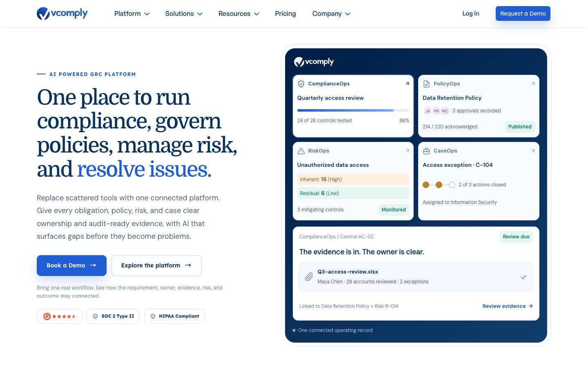Click the Q3-access-review.xlsx file name

click(x=348, y=272)
